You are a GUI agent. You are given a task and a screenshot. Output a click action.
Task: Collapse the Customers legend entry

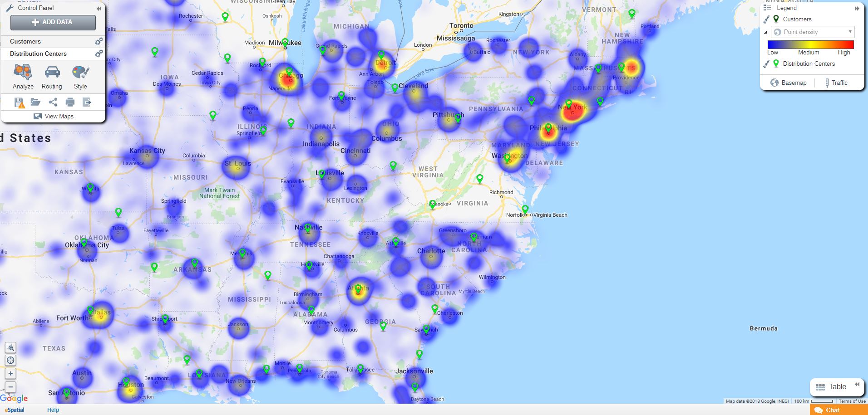pos(765,32)
